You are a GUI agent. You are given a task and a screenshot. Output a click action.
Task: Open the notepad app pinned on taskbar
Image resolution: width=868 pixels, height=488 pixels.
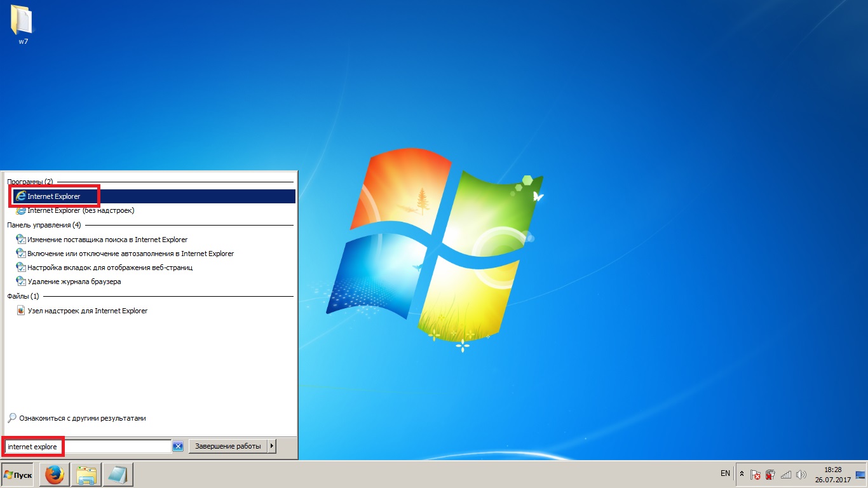pos(118,475)
